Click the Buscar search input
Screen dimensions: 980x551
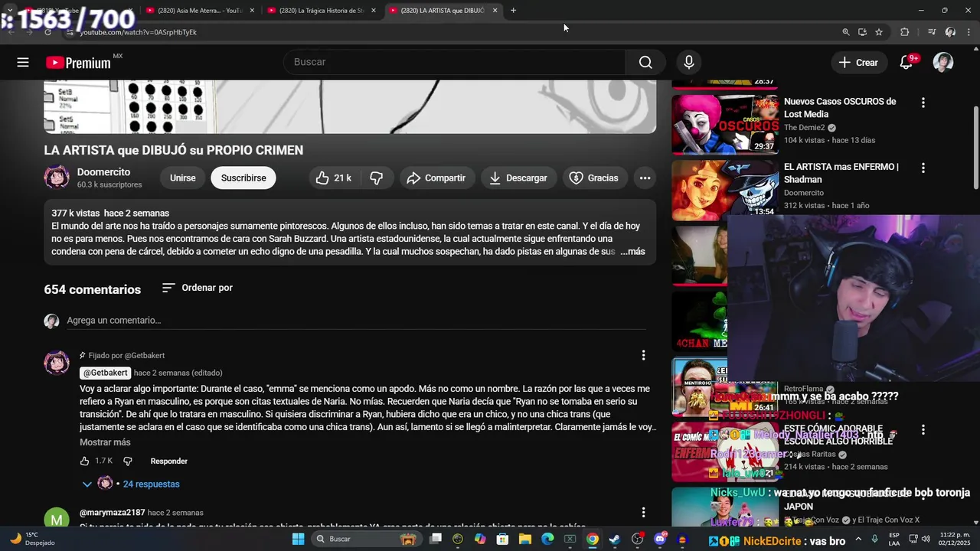point(455,62)
